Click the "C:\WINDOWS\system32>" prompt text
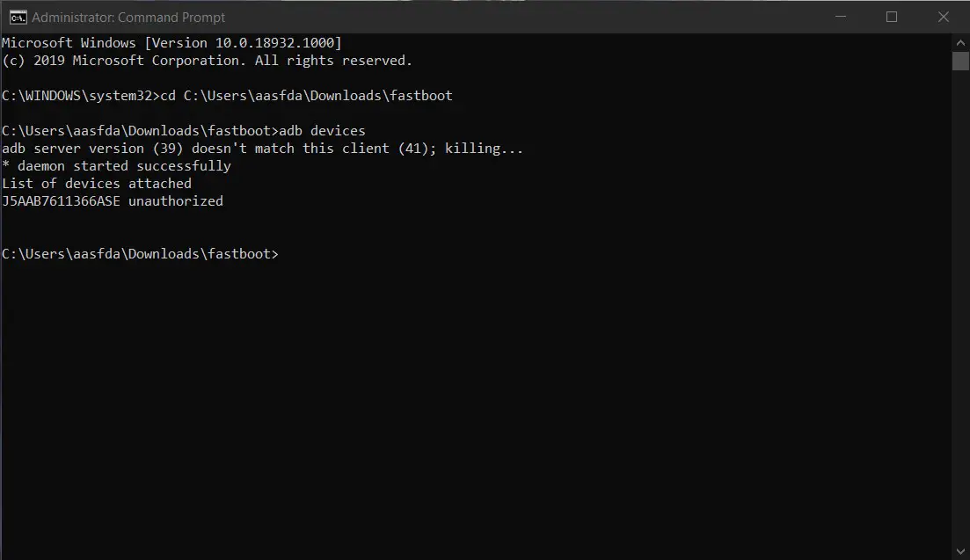This screenshot has height=560, width=970. coord(81,96)
